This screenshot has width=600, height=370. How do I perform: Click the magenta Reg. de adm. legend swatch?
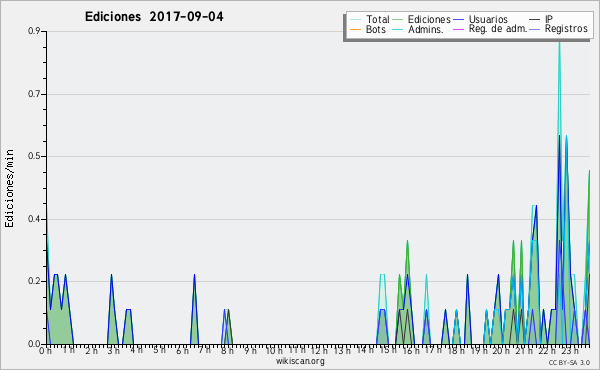[458, 29]
